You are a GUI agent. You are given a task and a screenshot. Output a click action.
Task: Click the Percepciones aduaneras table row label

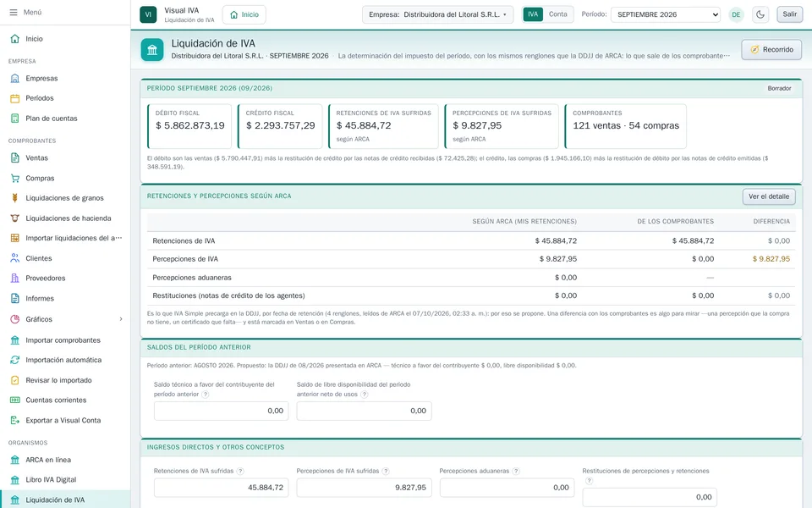(x=192, y=278)
